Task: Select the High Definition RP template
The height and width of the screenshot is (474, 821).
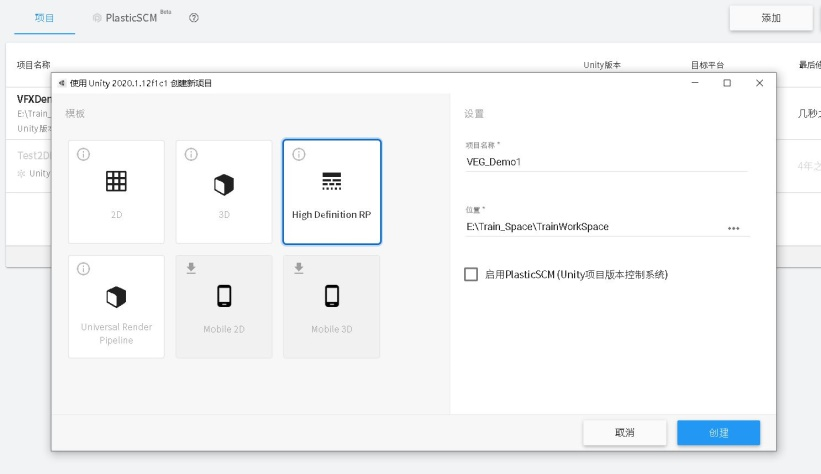Action: [332, 192]
